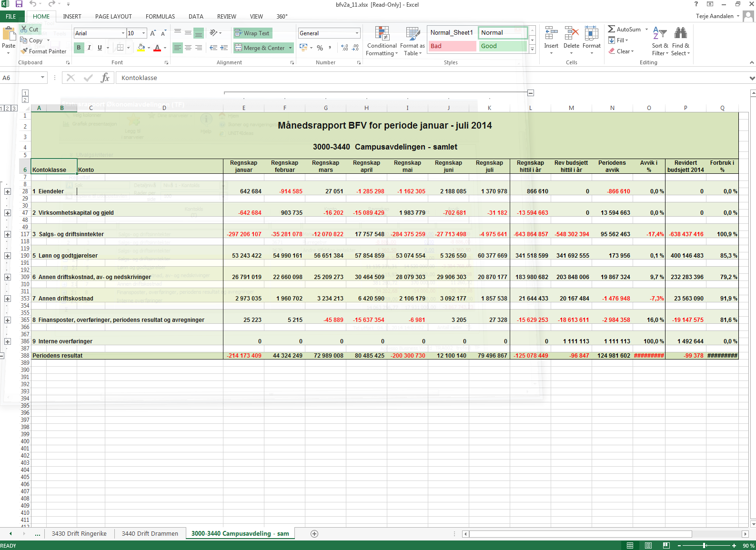Viewport: 756px width, 550px height.
Task: Open the number format General dropdown
Action: [x=357, y=33]
